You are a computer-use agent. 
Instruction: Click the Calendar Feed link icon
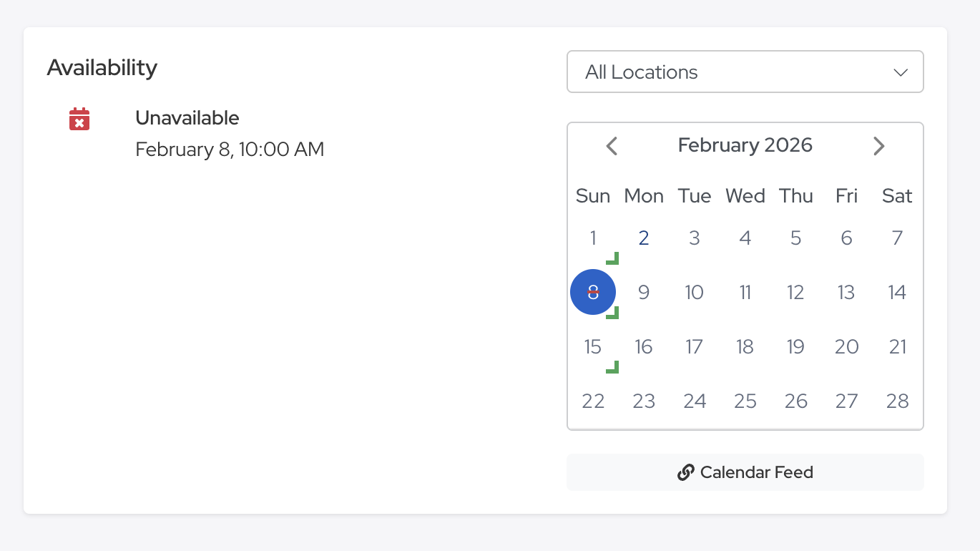tap(685, 472)
